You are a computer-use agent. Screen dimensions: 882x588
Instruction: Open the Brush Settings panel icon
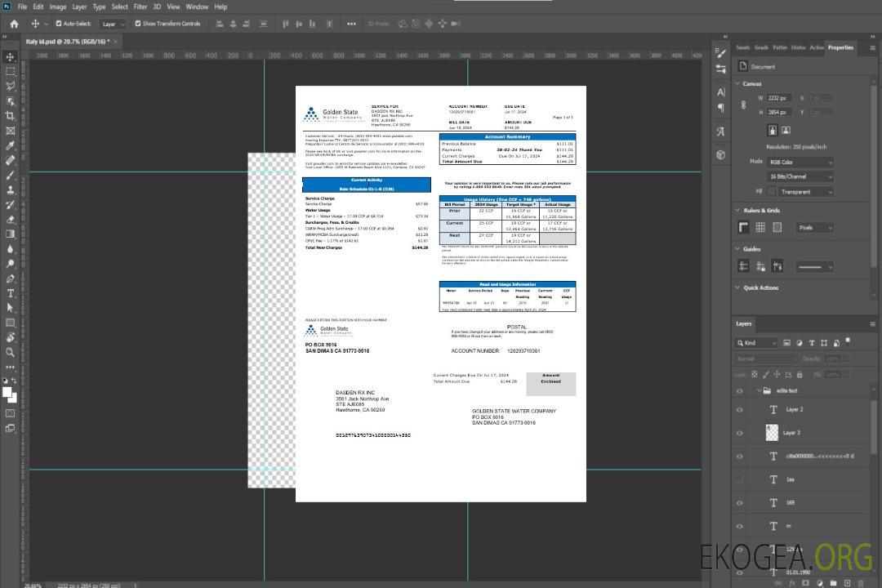tap(721, 53)
